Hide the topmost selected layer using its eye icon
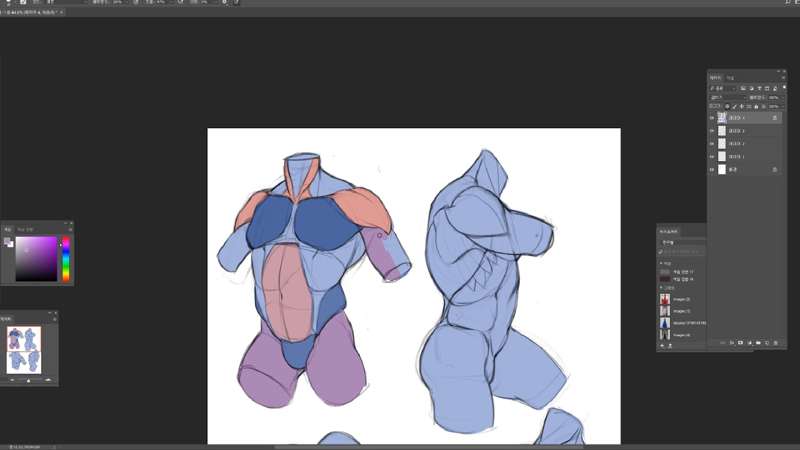This screenshot has width=800, height=450. (712, 118)
